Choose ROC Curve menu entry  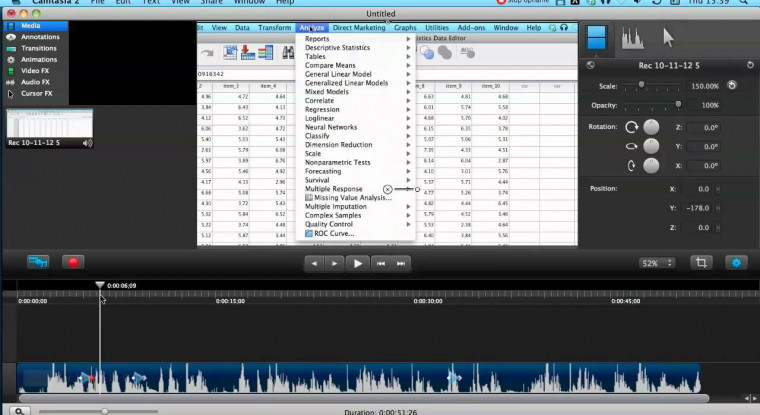coord(355,233)
